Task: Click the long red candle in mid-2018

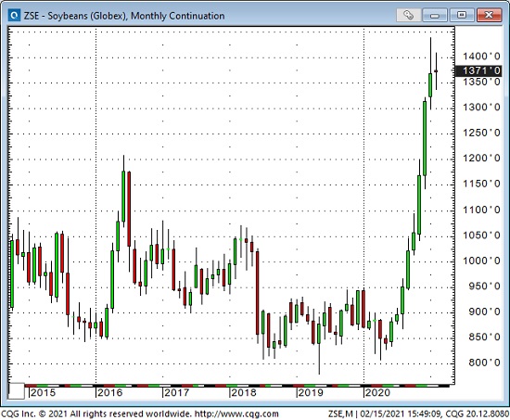Action: 257,293
